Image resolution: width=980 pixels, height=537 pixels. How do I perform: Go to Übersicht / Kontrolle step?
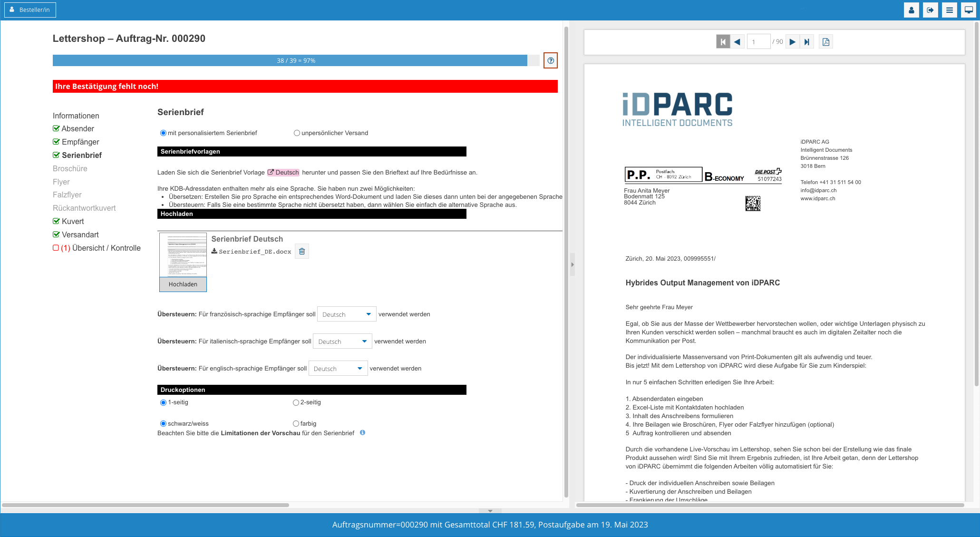[106, 248]
